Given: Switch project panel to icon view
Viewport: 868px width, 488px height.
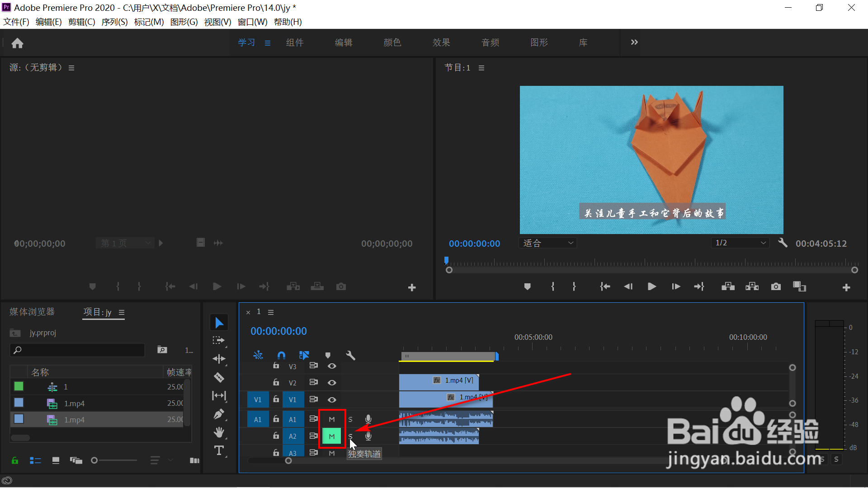Looking at the screenshot, I should 56,460.
